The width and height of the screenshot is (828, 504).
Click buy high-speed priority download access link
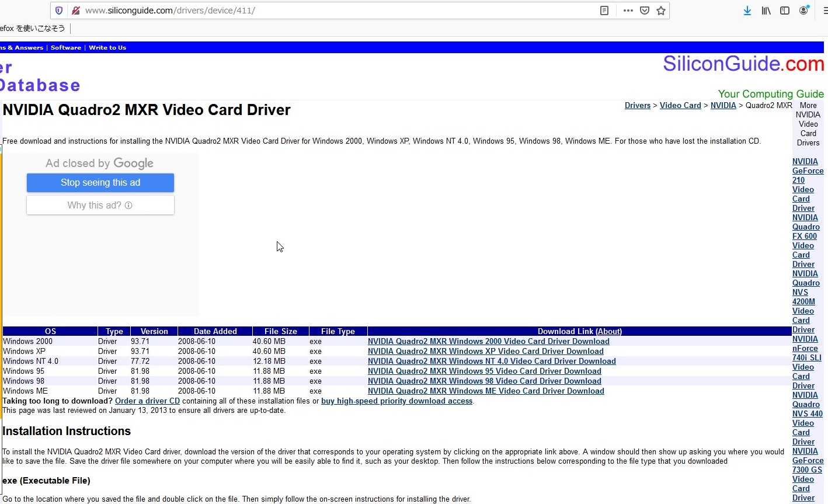coord(396,401)
